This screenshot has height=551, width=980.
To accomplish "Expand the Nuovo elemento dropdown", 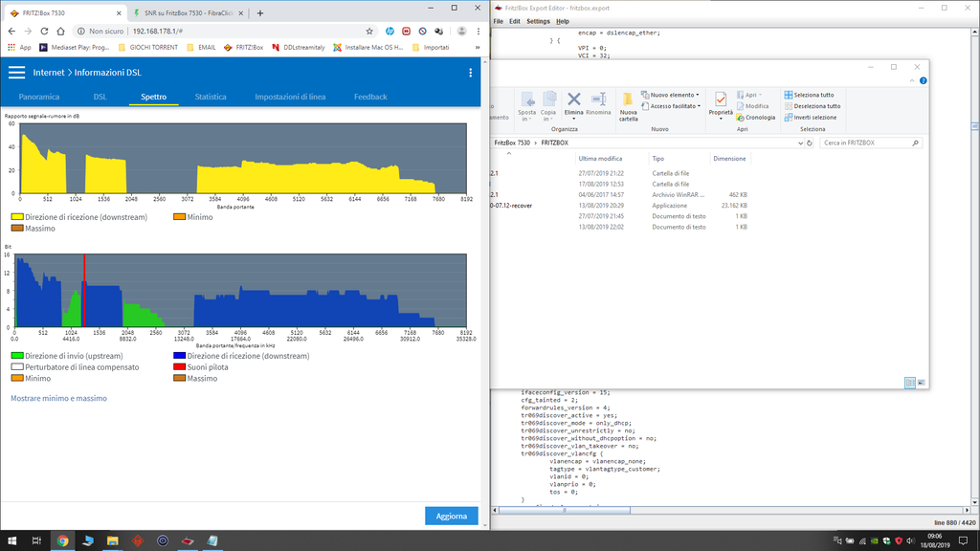I will click(x=675, y=95).
